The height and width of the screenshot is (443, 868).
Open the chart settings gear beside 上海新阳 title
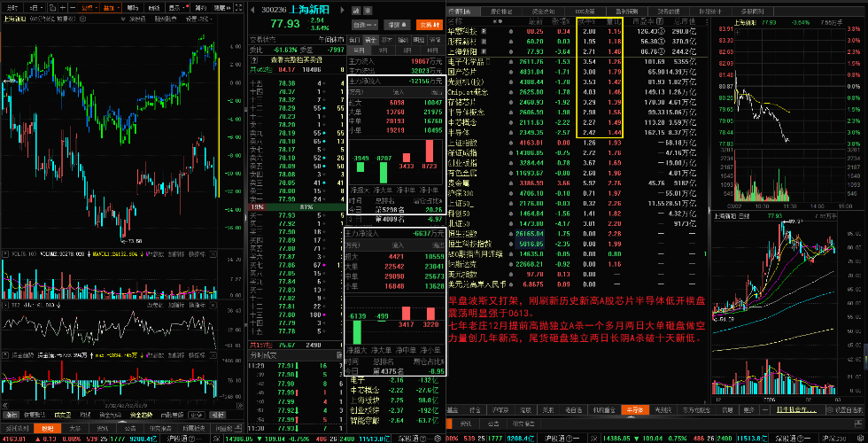tap(82, 19)
